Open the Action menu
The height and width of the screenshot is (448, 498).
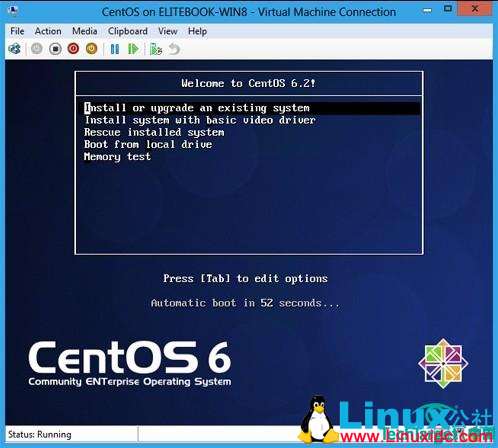48,31
